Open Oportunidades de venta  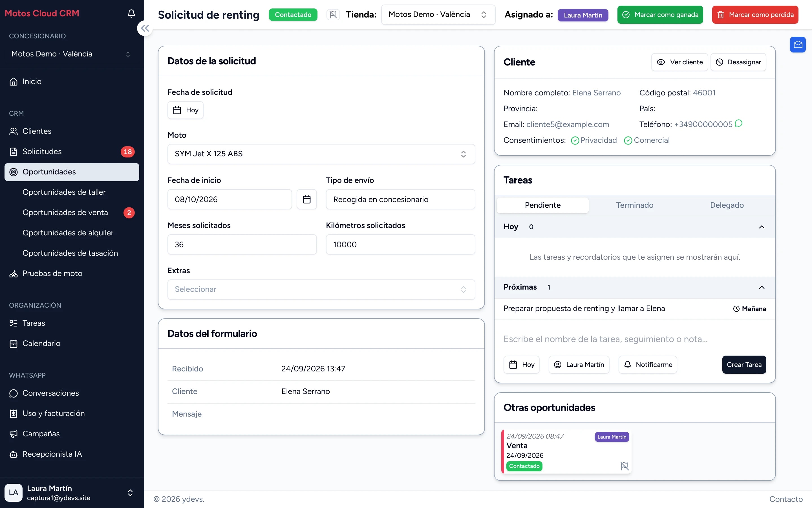(x=72, y=213)
